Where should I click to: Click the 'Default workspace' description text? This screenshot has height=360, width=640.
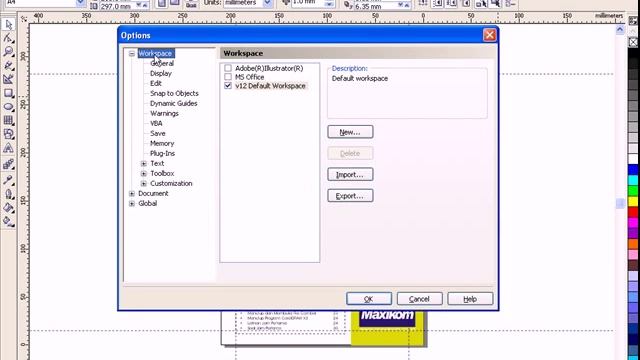click(x=360, y=78)
